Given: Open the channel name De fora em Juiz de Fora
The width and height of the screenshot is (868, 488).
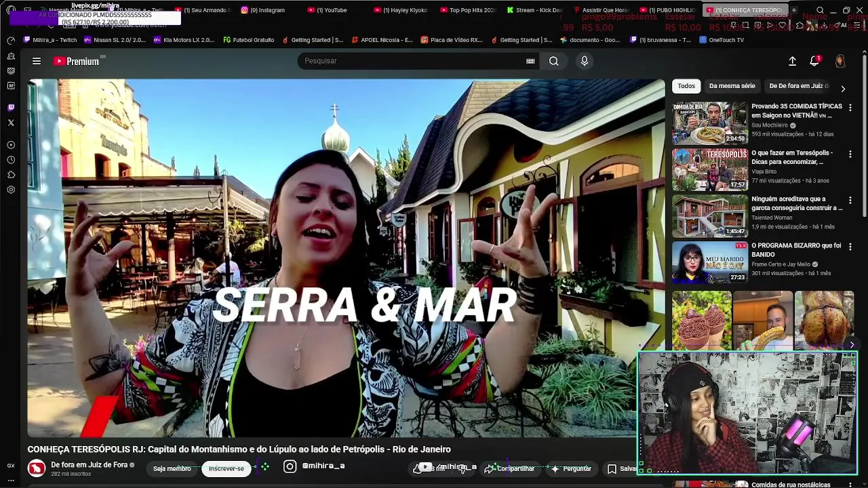Looking at the screenshot, I should pos(89,465).
